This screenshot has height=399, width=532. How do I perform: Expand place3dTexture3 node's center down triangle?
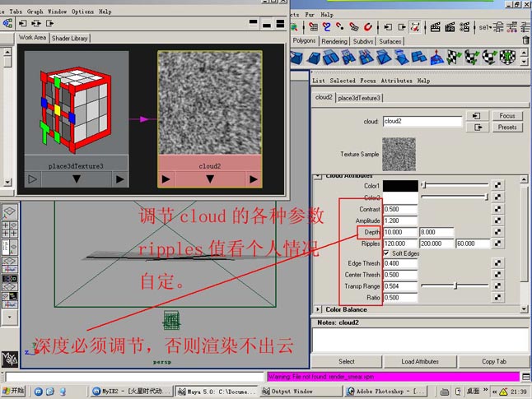click(x=77, y=179)
